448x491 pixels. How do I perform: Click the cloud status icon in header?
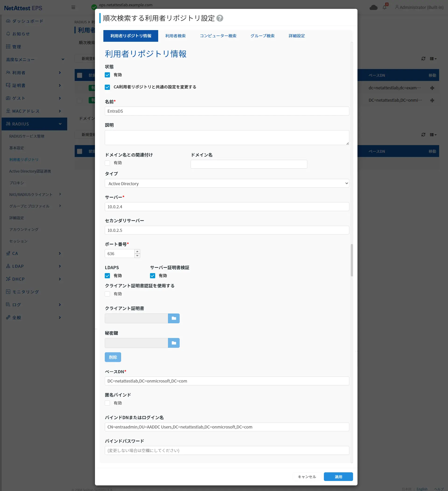click(x=373, y=7)
